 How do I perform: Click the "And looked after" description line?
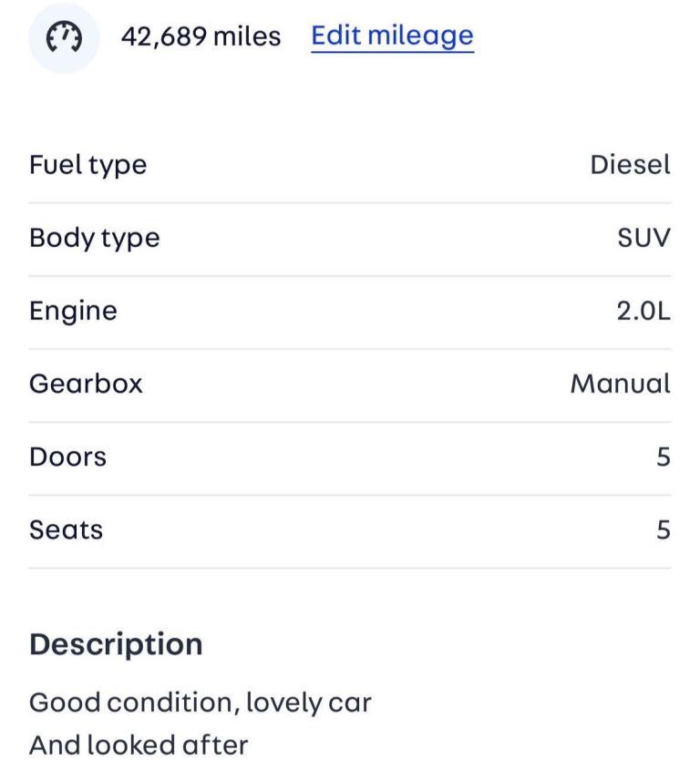coord(139,744)
